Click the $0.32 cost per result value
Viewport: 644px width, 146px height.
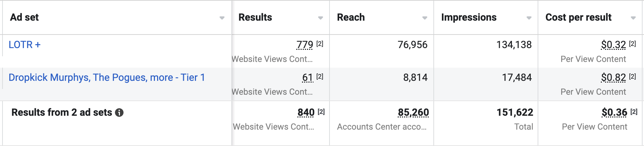tap(613, 45)
